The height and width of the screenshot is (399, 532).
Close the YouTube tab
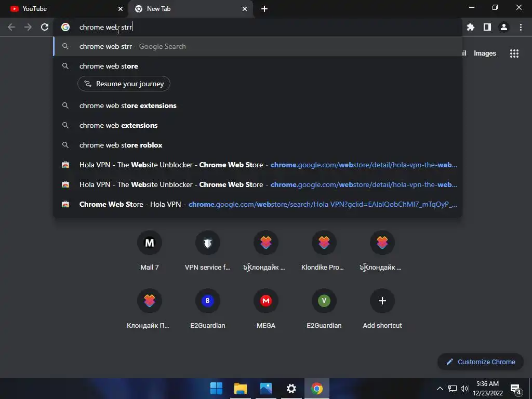[121, 9]
